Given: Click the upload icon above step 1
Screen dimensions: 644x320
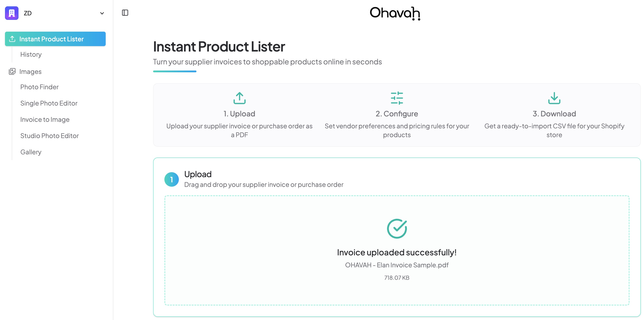Looking at the screenshot, I should coord(239,98).
